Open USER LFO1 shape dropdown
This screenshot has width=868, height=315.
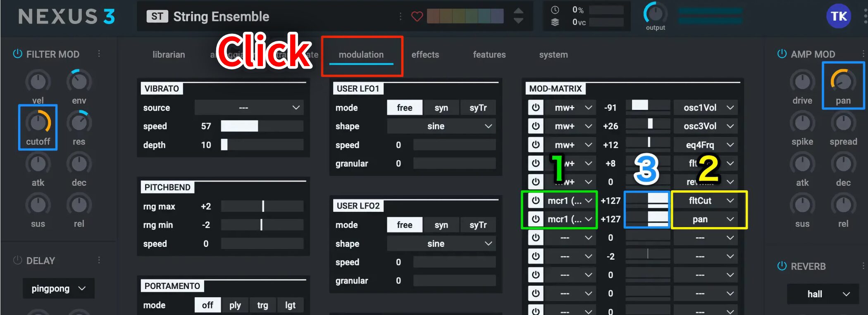tap(441, 126)
